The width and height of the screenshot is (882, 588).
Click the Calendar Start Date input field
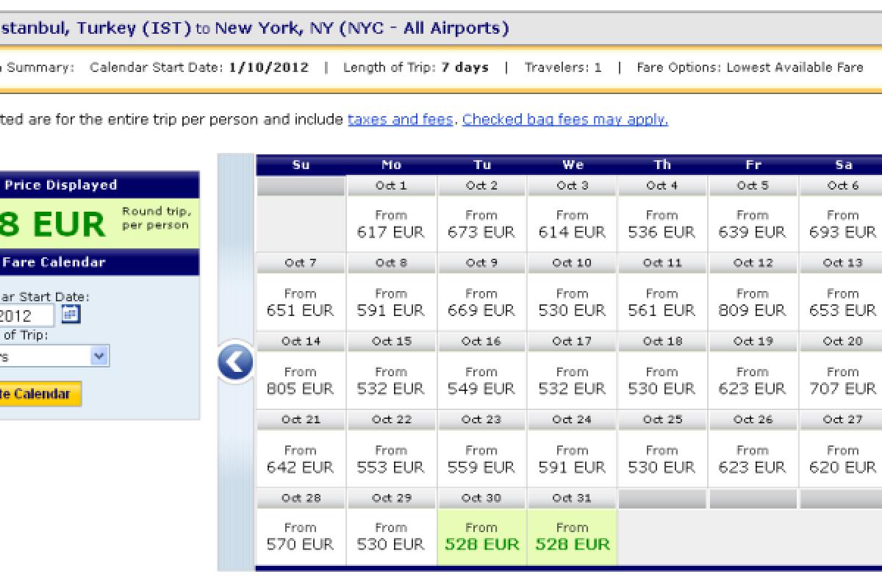click(x=26, y=316)
